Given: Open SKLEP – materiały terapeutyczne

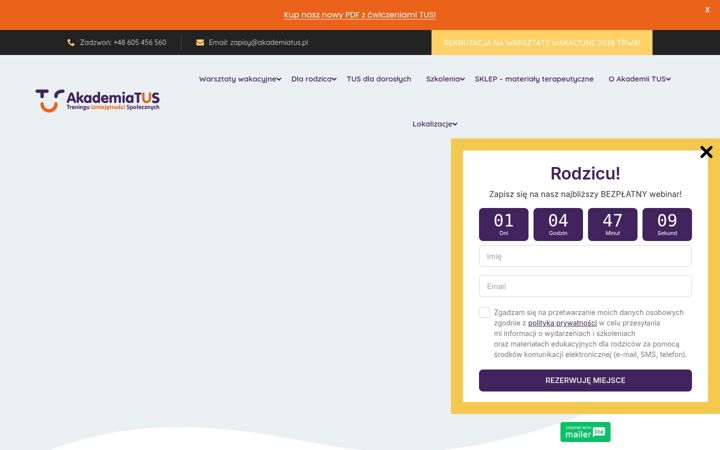Looking at the screenshot, I should click(534, 79).
